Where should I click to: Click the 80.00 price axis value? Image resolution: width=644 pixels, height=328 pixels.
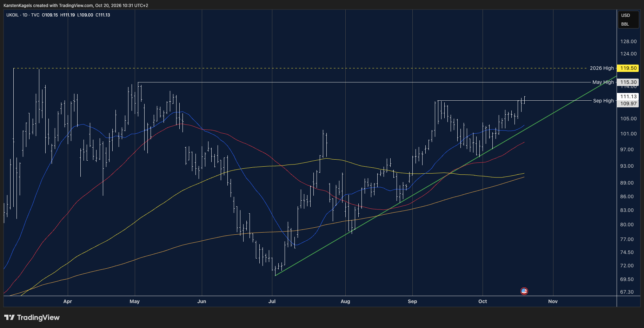pos(627,225)
